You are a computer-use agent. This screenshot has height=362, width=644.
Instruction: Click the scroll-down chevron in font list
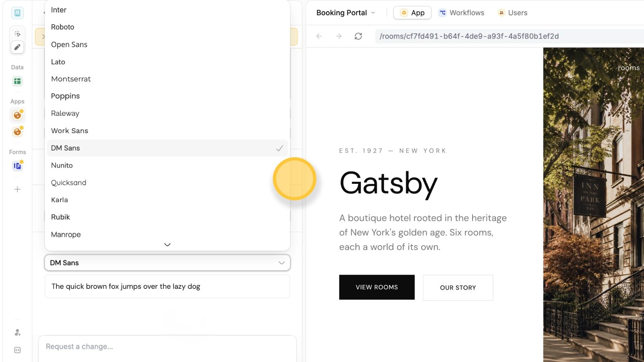167,245
